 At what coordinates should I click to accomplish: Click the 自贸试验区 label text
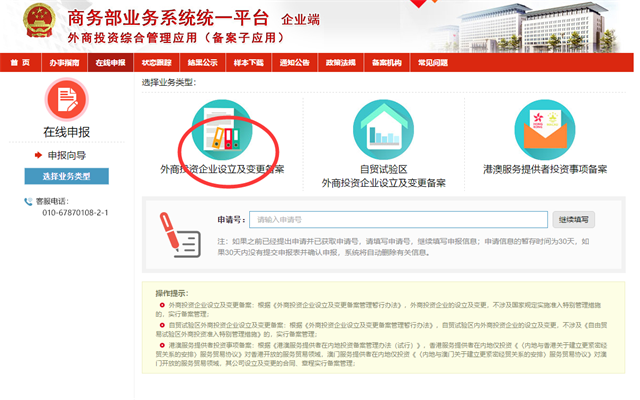pos(383,169)
